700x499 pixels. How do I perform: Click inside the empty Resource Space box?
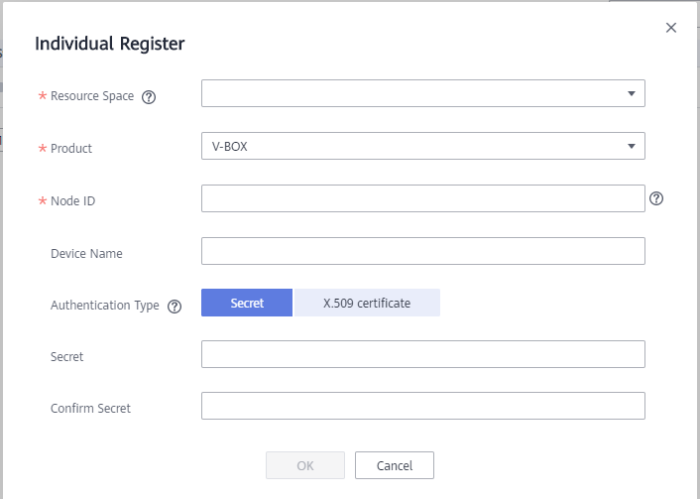pos(410,94)
